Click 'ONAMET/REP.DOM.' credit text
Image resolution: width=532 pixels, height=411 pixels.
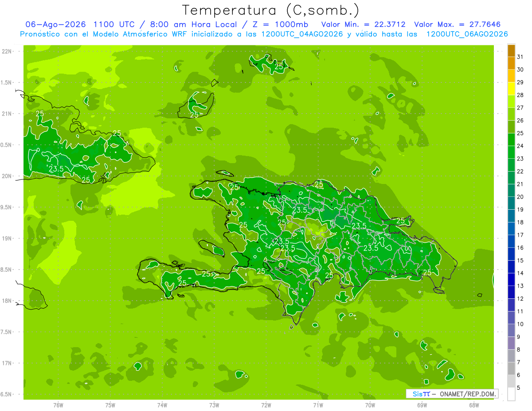467,394
